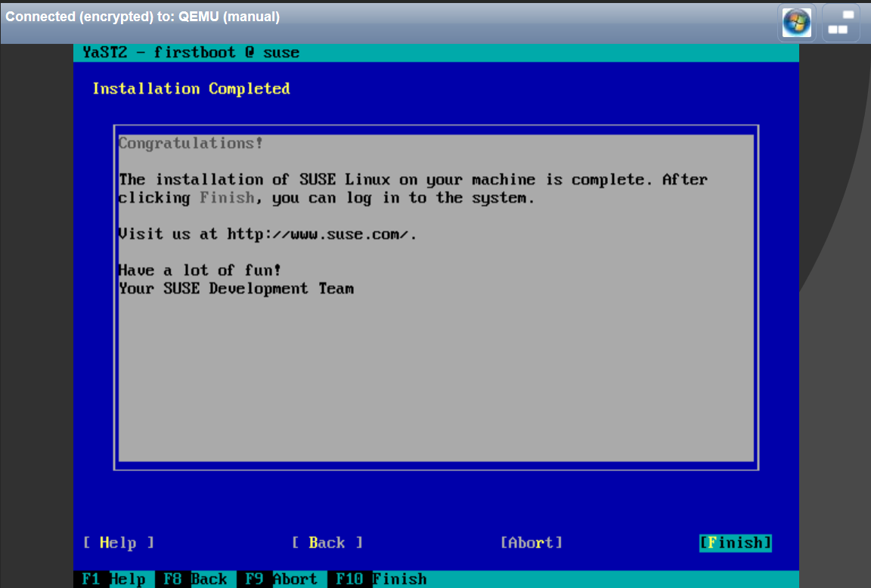This screenshot has width=871, height=588.
Task: Click the squares icon in the viewer toolbar
Action: [841, 22]
